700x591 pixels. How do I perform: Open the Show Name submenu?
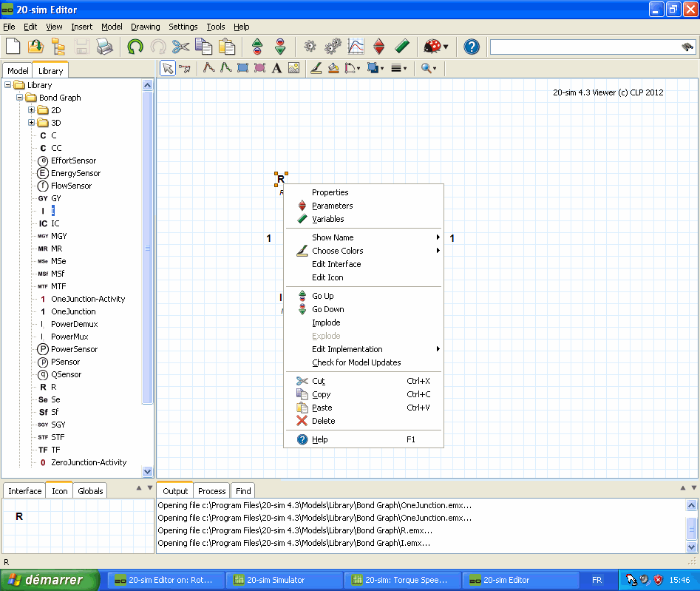(364, 237)
